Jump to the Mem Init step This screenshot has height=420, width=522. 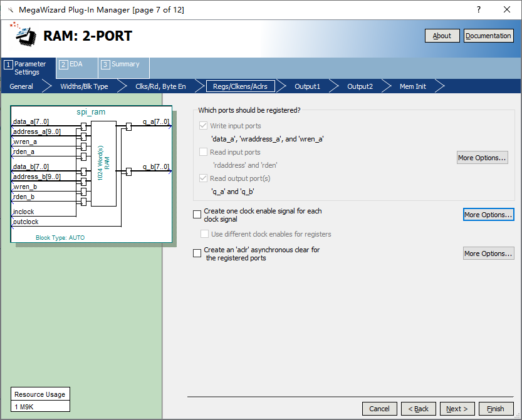point(412,86)
